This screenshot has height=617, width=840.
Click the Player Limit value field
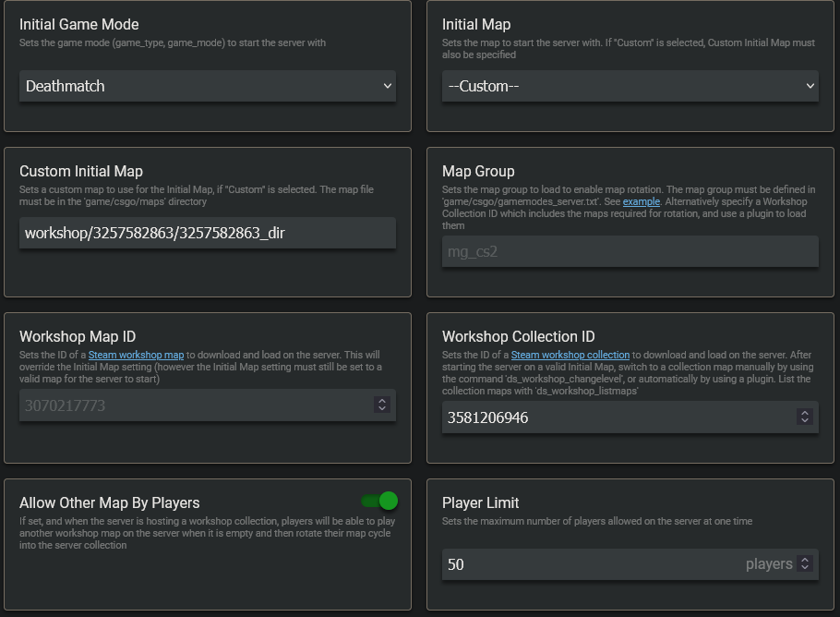click(x=591, y=564)
